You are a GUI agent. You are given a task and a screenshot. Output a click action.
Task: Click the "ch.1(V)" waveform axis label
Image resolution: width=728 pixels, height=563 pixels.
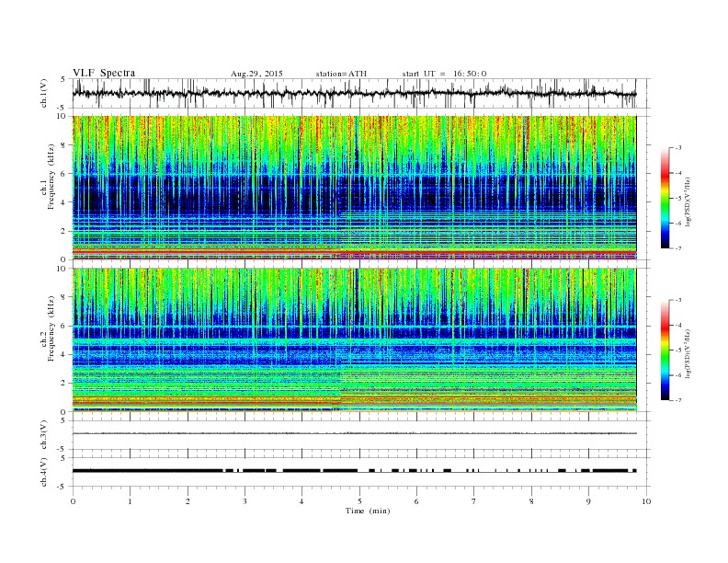pos(44,93)
